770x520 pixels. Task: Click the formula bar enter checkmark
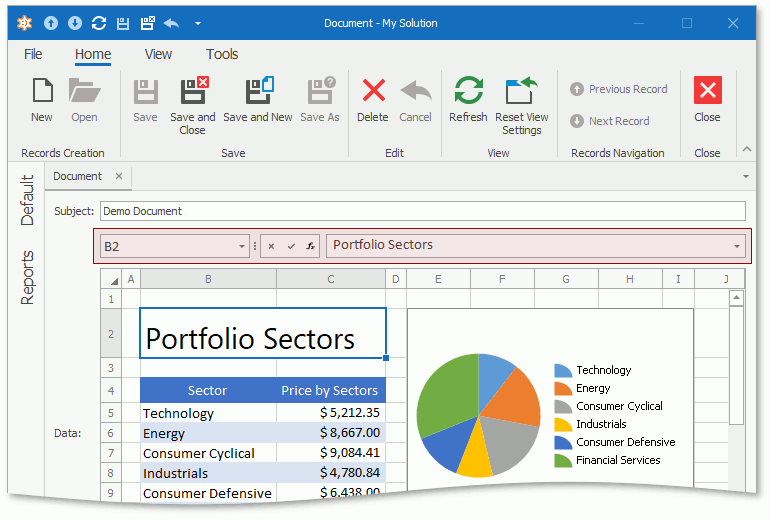click(291, 246)
